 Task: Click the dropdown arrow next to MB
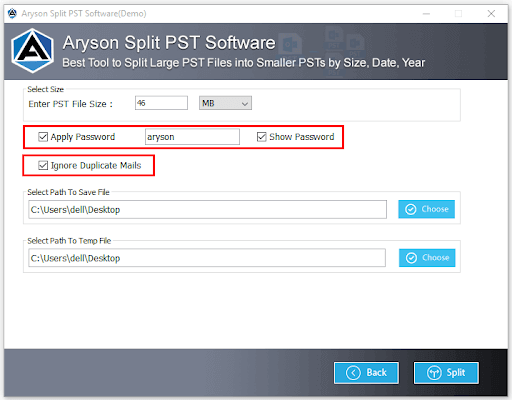[x=245, y=104]
